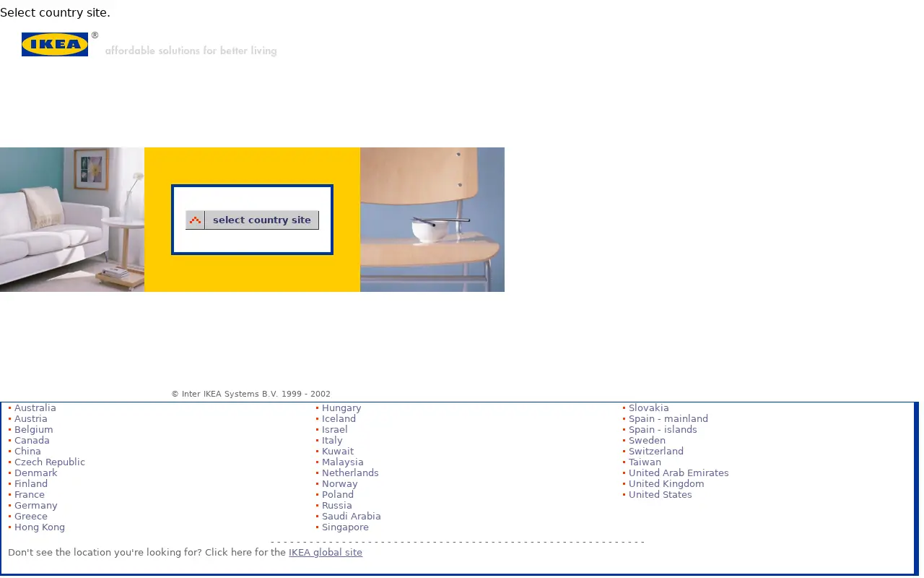Open the Hong Kong site
The image size is (924, 578).
pyautogui.click(x=40, y=527)
